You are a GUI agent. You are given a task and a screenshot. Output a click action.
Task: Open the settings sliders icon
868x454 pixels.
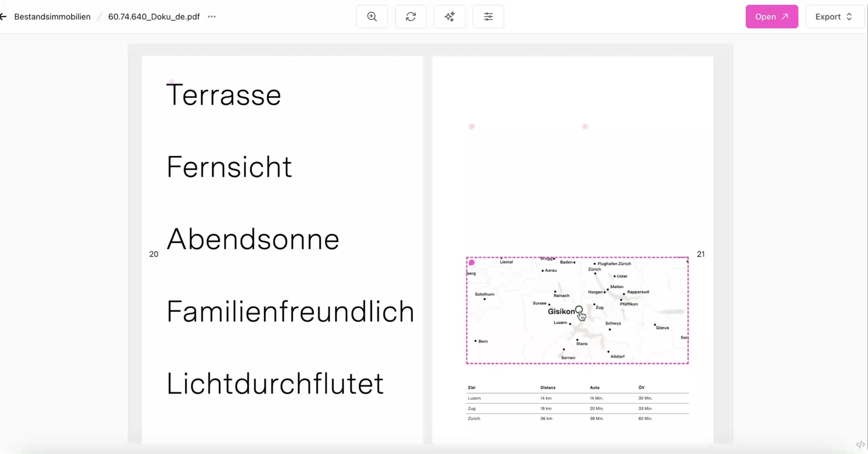[x=488, y=17]
